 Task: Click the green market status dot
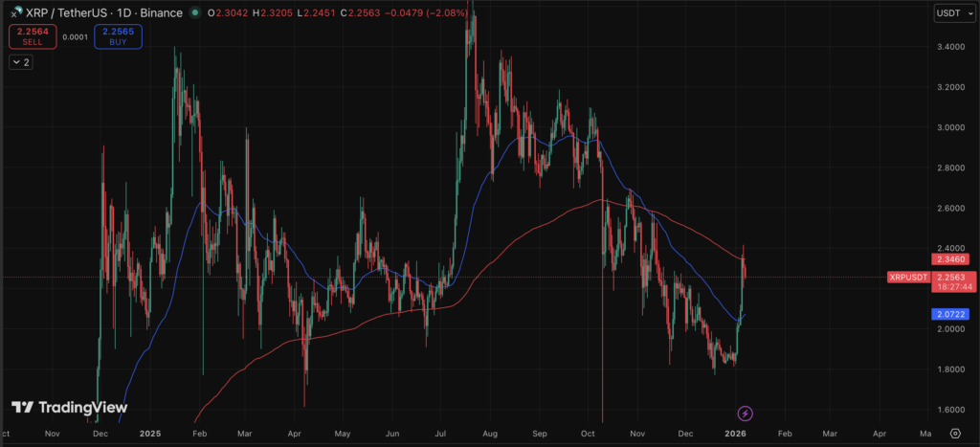coord(196,13)
